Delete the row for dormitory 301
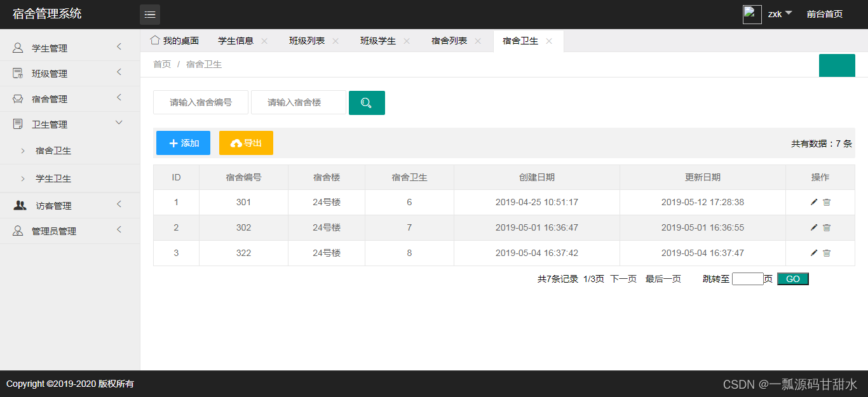 (827, 202)
